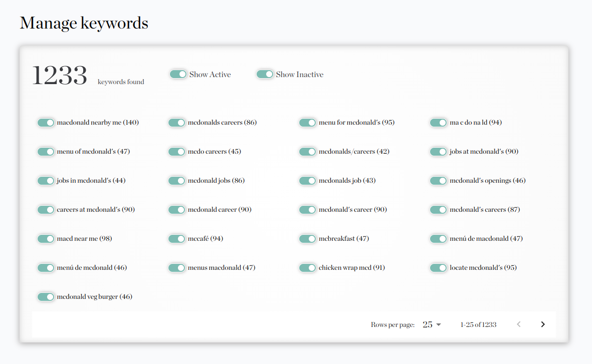Click the 'Manage keywords' heading

(84, 23)
